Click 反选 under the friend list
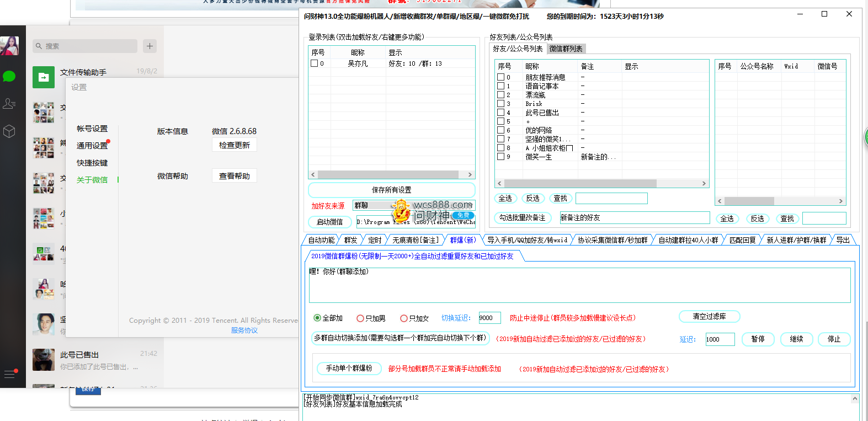This screenshot has height=421, width=868. point(532,198)
